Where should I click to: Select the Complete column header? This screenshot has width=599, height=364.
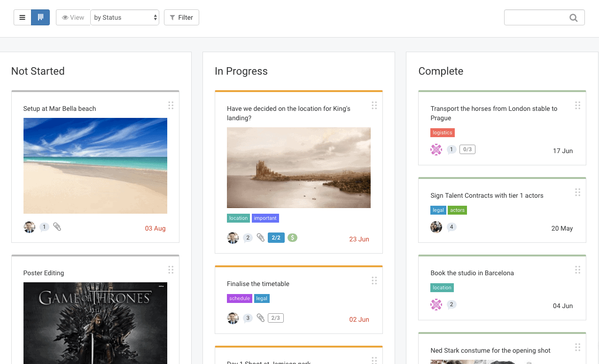441,71
